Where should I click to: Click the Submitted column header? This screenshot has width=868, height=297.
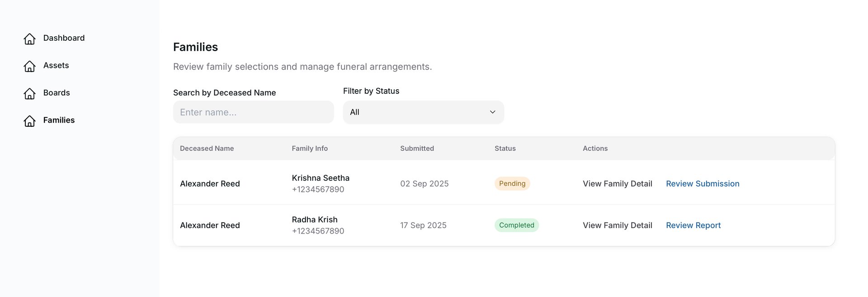417,148
